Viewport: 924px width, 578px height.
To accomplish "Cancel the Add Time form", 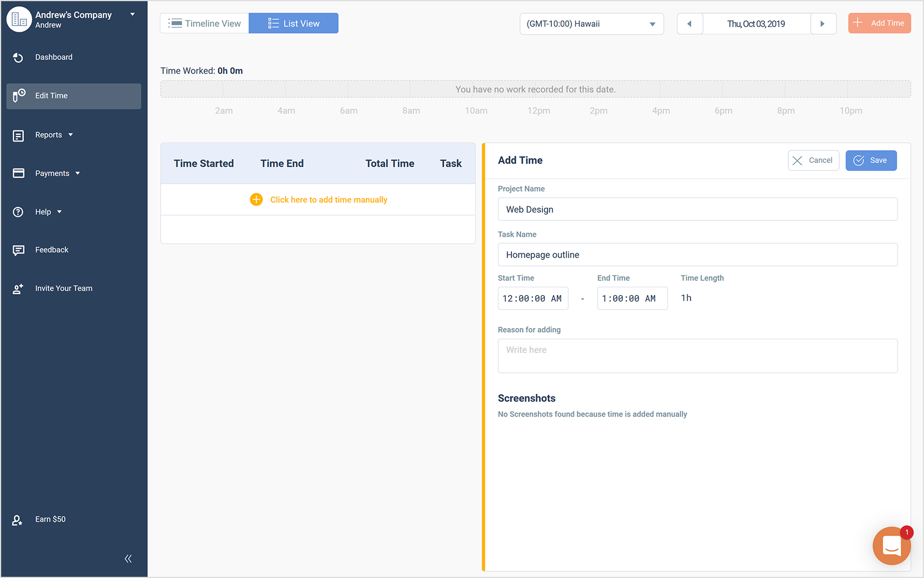I will (x=813, y=160).
